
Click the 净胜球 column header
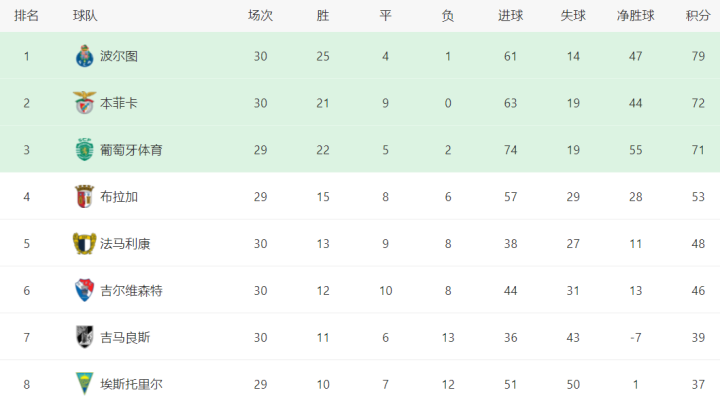[635, 15]
